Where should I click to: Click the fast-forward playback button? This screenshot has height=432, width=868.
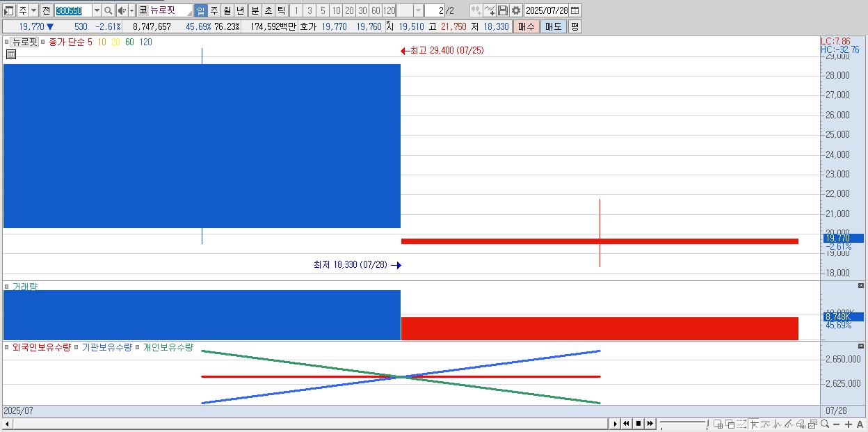click(x=650, y=424)
